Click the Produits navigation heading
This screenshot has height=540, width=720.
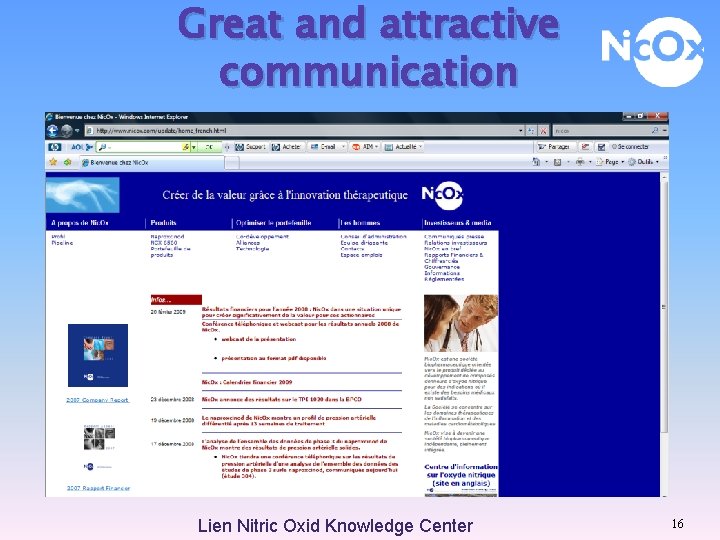click(163, 223)
